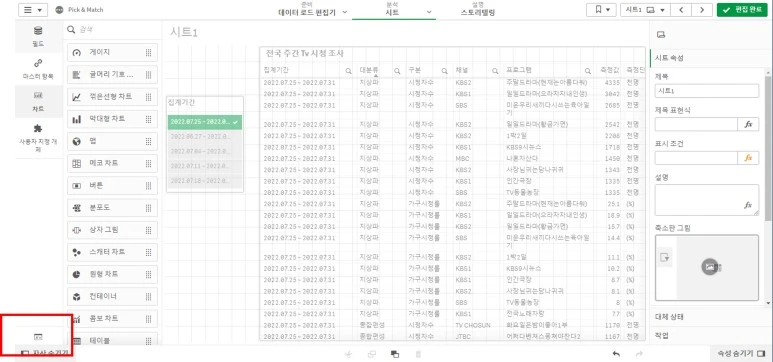Select the 맵 map chart item

[x=112, y=141]
